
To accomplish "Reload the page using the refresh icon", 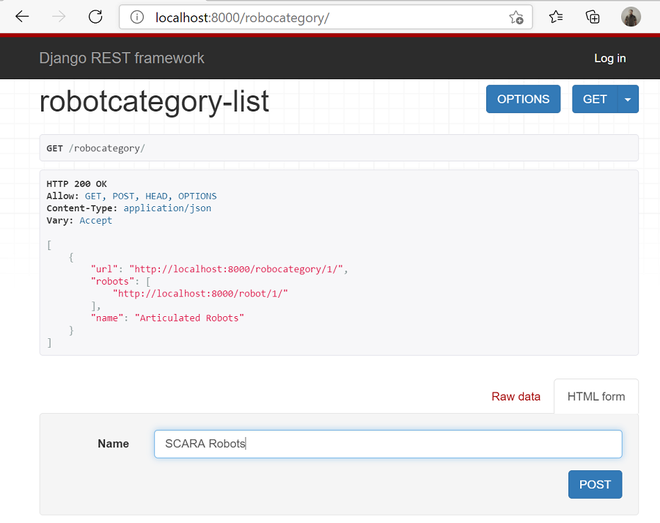I will coord(96,17).
